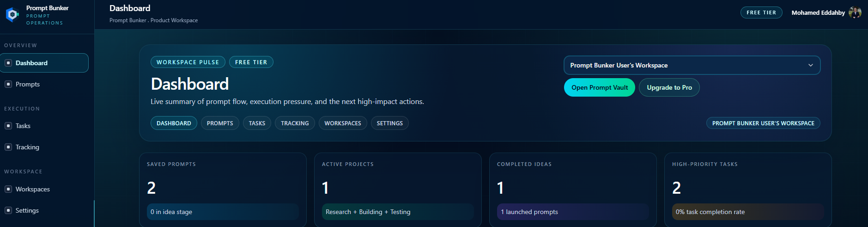Click '0 in idea stage' text
This screenshot has width=868, height=227.
click(171, 212)
